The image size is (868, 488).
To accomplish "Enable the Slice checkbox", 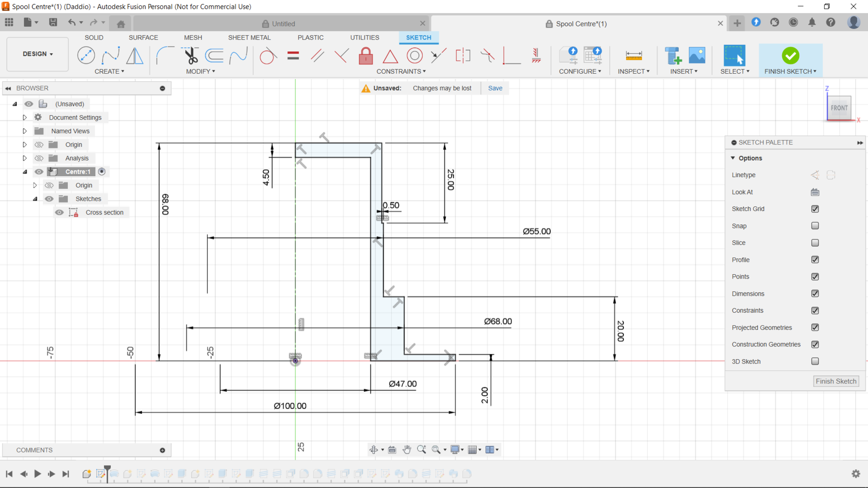I will 815,243.
